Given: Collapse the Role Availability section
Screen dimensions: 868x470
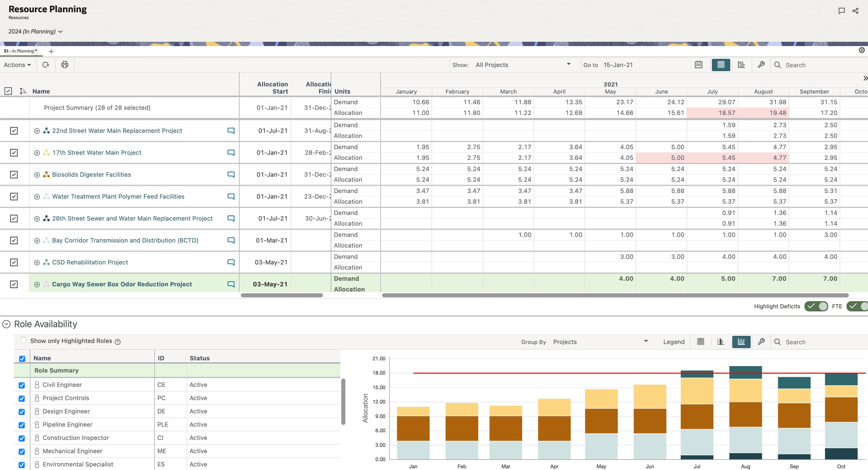Looking at the screenshot, I should [6, 324].
